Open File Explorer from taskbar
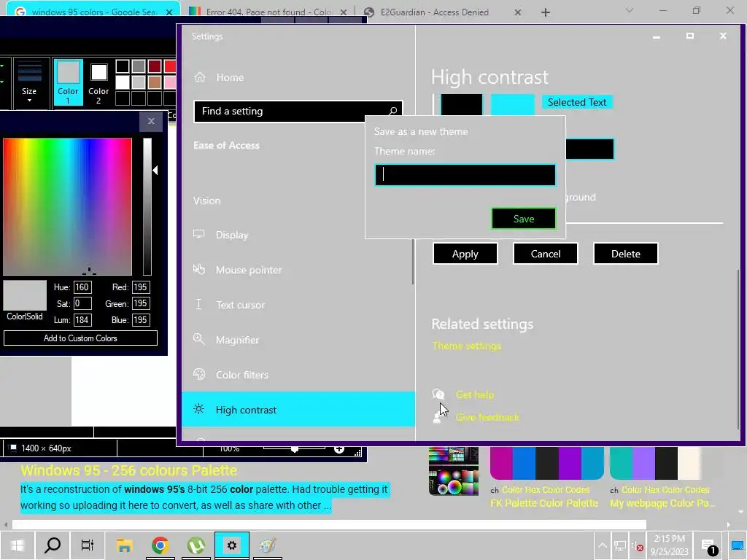The height and width of the screenshot is (560, 747). (124, 545)
